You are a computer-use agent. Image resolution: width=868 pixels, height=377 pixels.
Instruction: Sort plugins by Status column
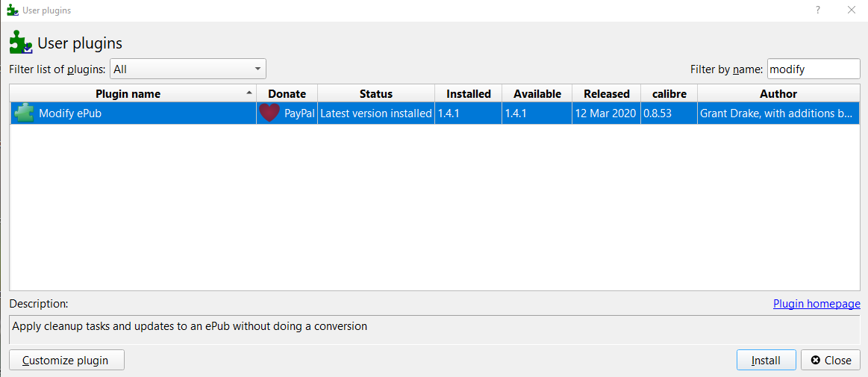pyautogui.click(x=375, y=93)
